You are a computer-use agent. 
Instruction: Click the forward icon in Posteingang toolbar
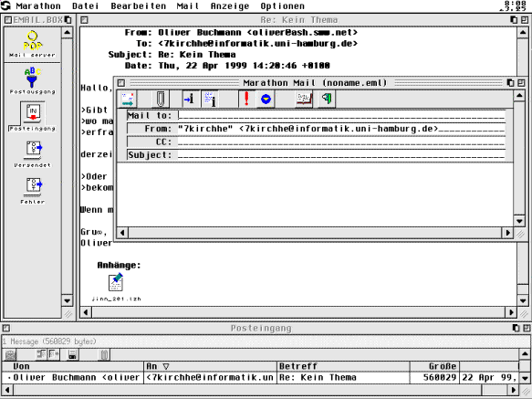[x=54, y=354]
